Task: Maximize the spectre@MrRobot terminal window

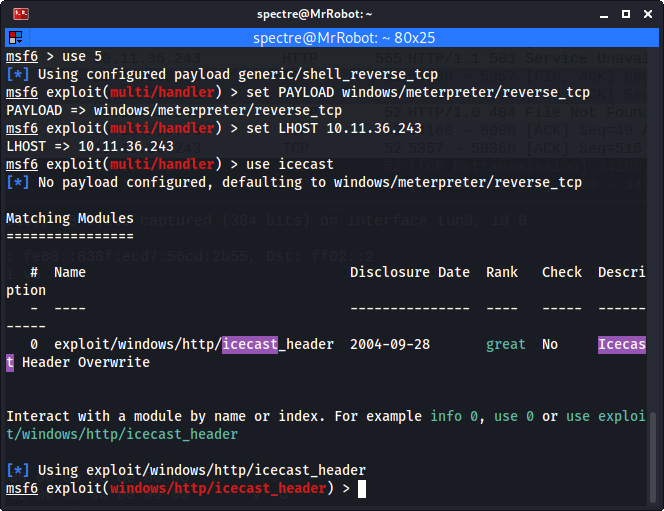Action: coord(626,14)
